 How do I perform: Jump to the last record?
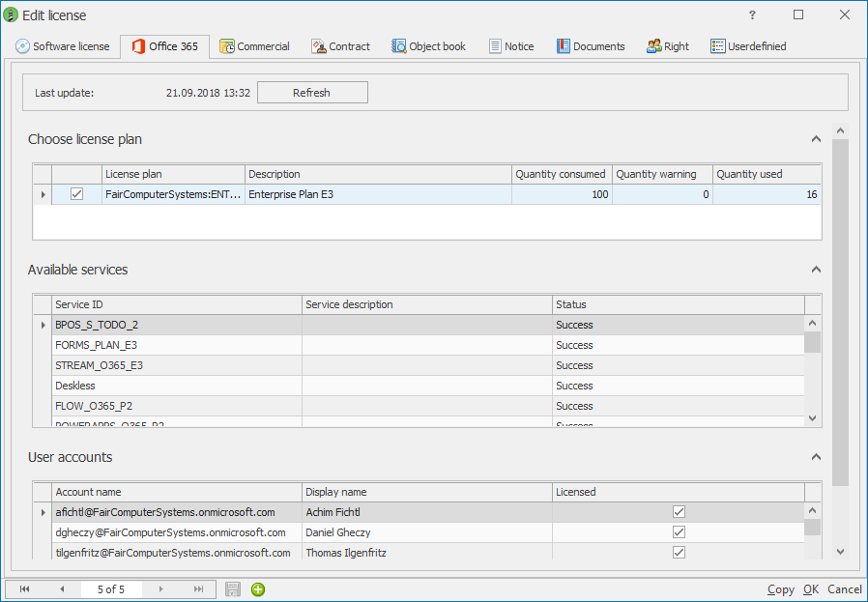click(198, 589)
